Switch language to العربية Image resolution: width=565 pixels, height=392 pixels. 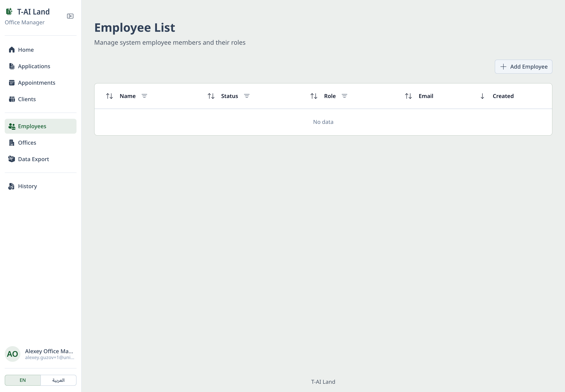click(x=58, y=380)
